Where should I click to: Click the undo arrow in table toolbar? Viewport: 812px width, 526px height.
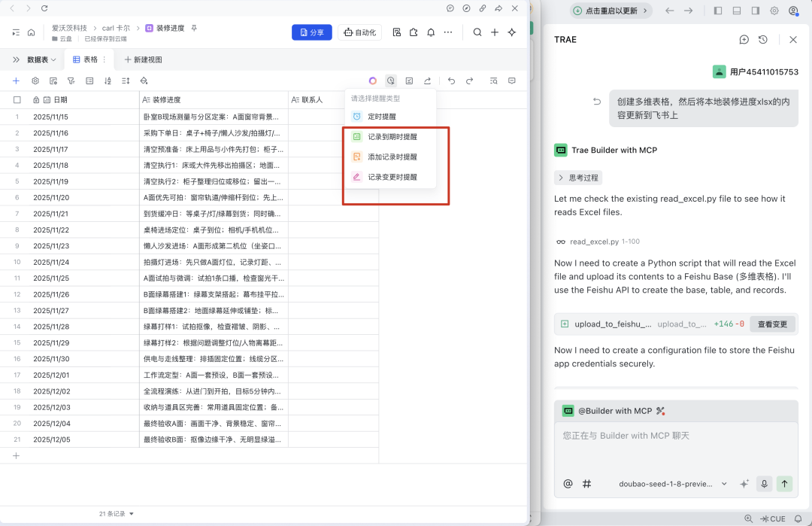451,81
